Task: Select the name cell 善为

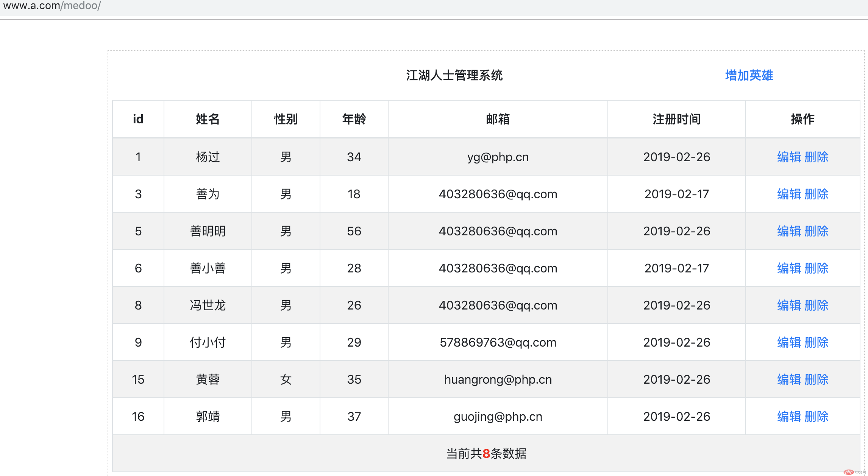Action: tap(208, 194)
